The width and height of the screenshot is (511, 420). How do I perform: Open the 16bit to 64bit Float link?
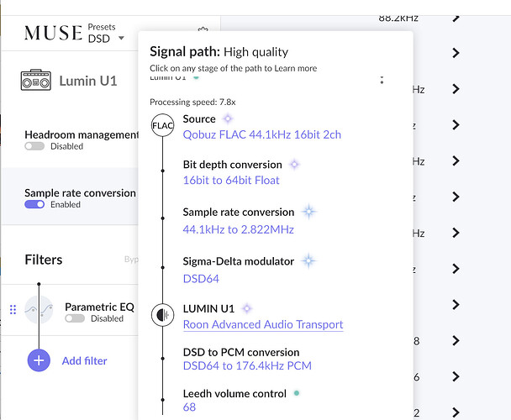(231, 181)
